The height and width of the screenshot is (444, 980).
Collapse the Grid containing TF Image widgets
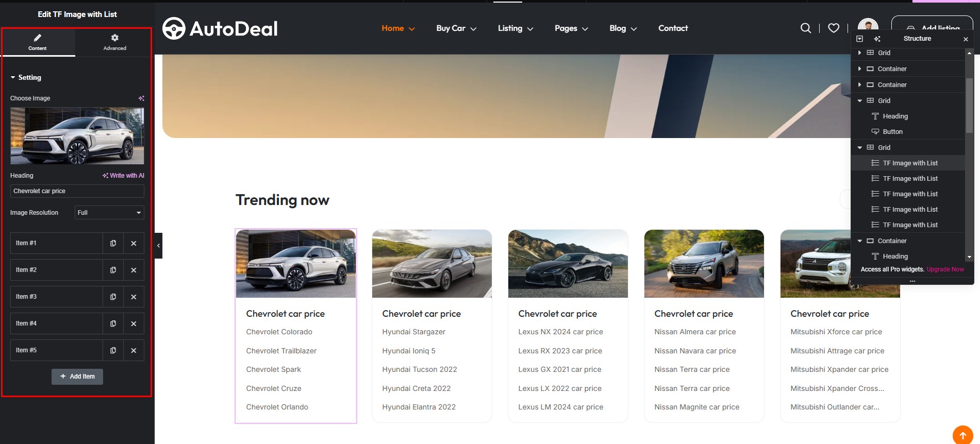tap(859, 147)
